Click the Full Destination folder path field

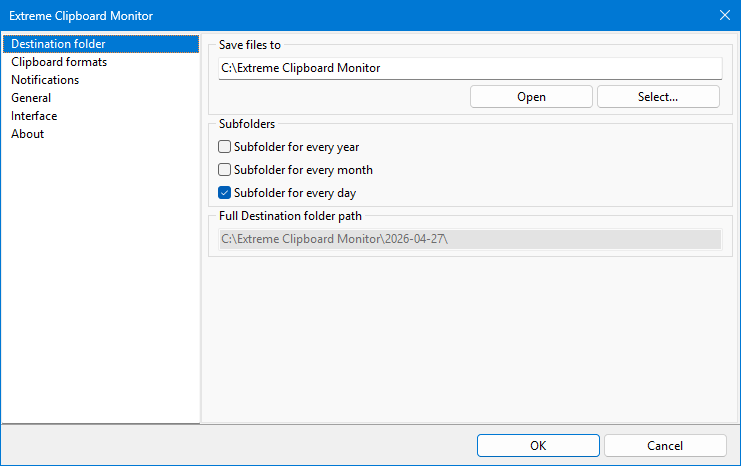470,239
